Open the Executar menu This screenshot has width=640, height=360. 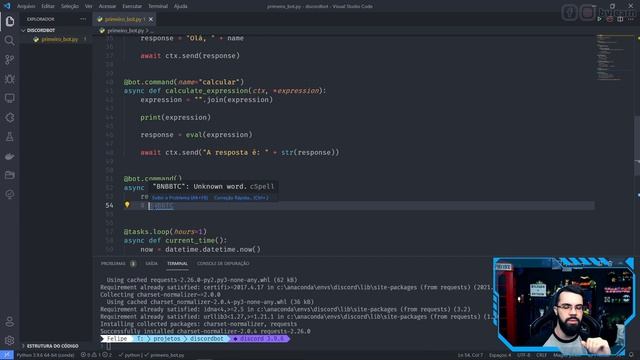132,6
